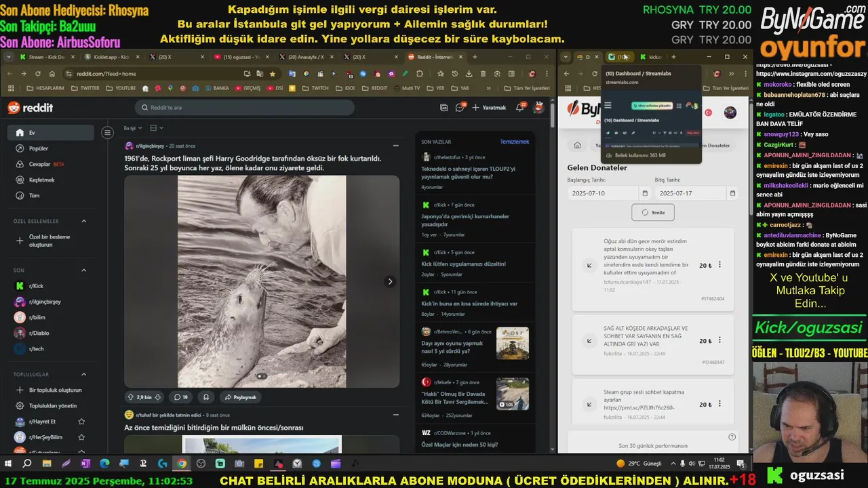Go to Keşfetmek in sidebar
The width and height of the screenshot is (868, 488).
[51, 180]
